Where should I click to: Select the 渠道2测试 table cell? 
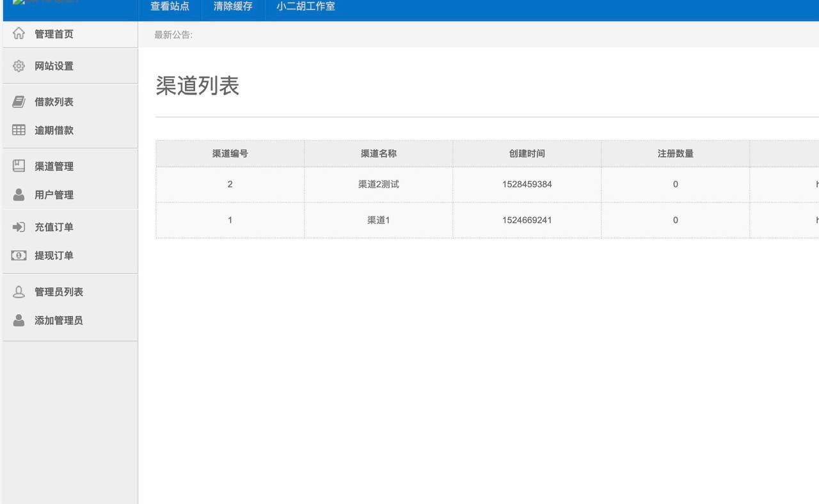378,184
